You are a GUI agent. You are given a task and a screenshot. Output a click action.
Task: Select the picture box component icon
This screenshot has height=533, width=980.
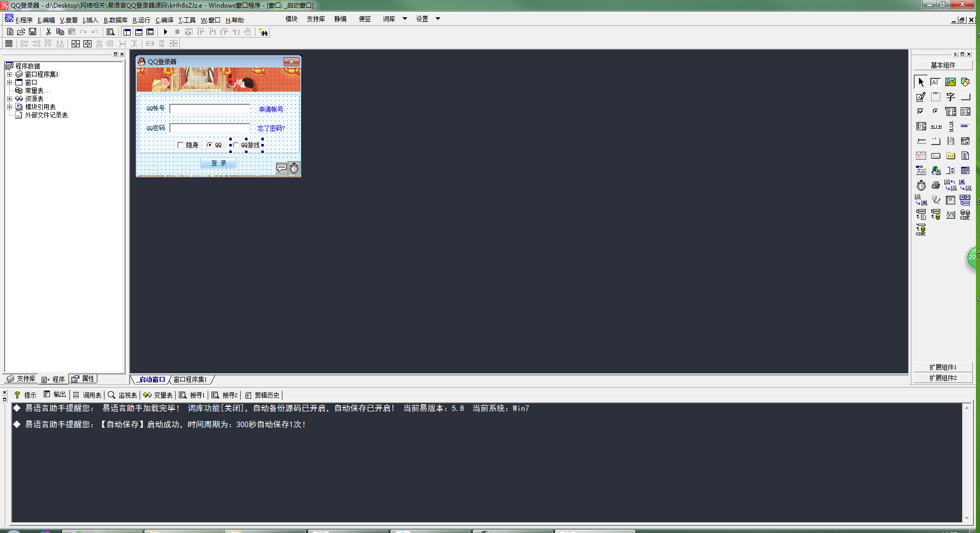tap(950, 82)
